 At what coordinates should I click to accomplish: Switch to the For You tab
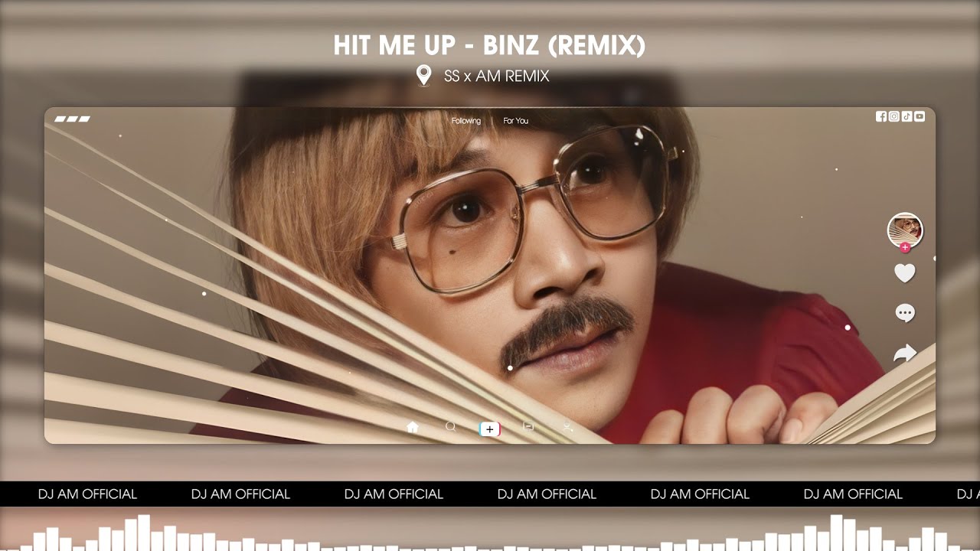pyautogui.click(x=516, y=121)
